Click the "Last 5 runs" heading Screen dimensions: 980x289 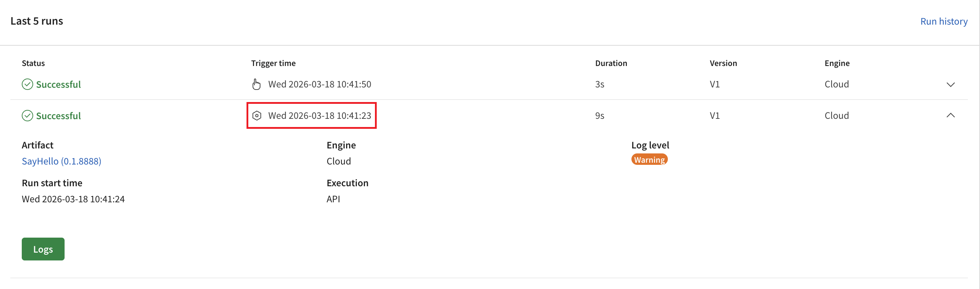click(36, 21)
